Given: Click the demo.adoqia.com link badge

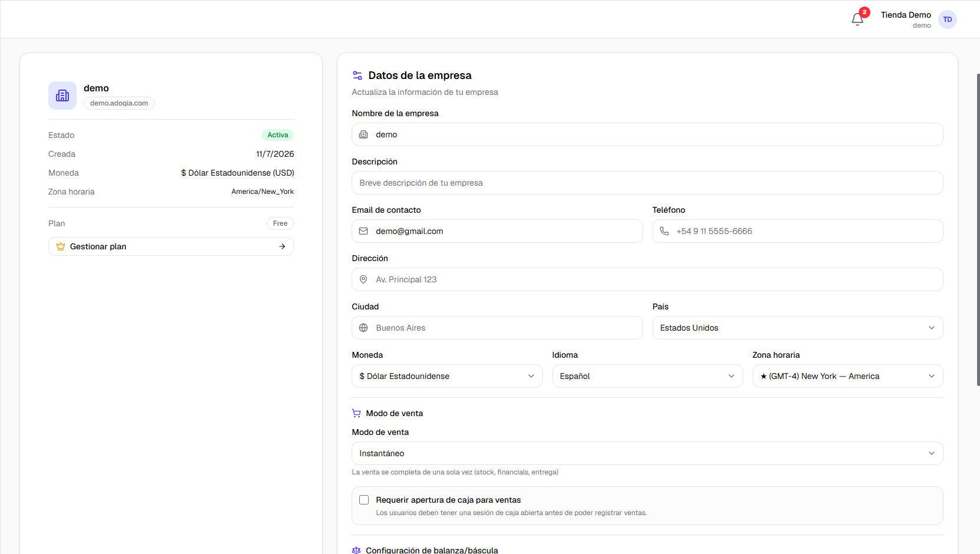Looking at the screenshot, I should click(x=119, y=103).
